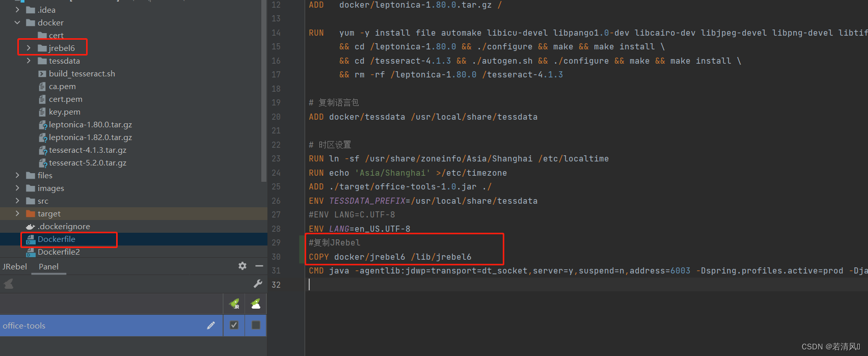
Task: Click the .dockerignore whale icon
Action: 31,227
